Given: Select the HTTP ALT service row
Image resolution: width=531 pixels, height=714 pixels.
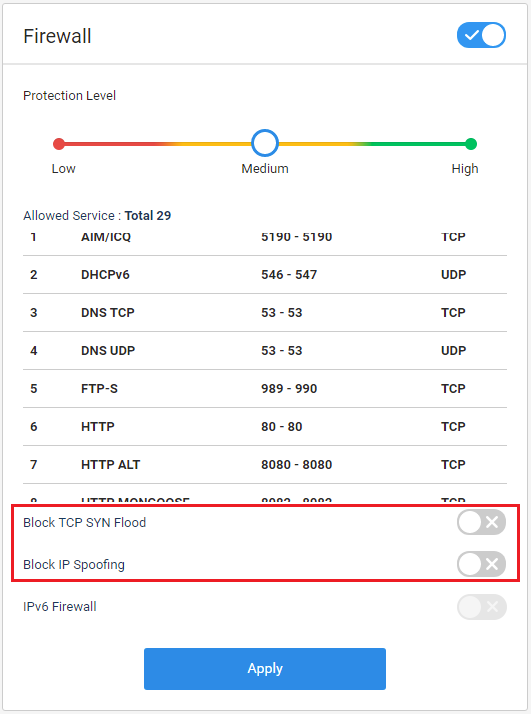Looking at the screenshot, I should [265, 464].
